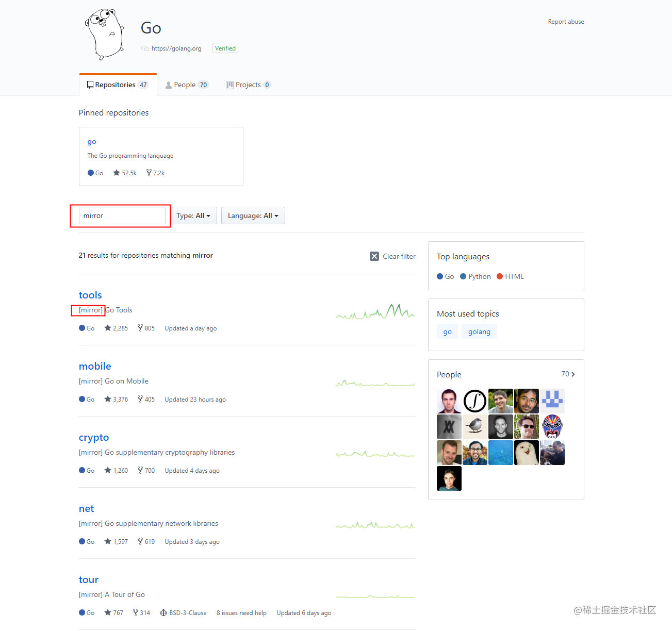Screen dimensions: 672x631
Task: Open the pinned go repository
Action: click(x=91, y=141)
